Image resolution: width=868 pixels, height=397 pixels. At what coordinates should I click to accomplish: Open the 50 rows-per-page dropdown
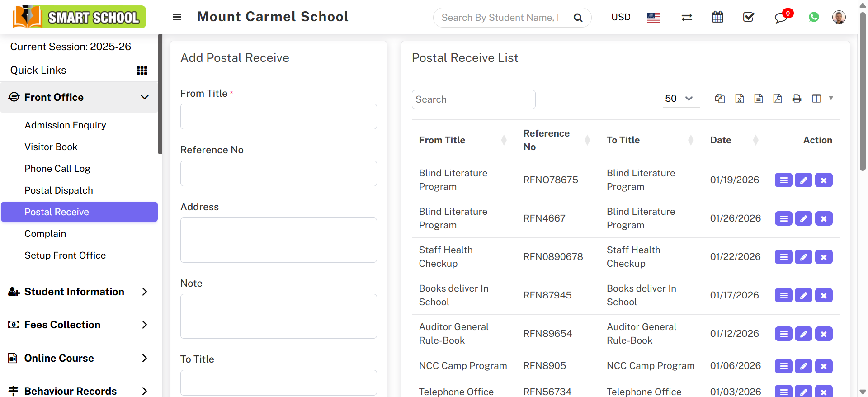(x=679, y=99)
